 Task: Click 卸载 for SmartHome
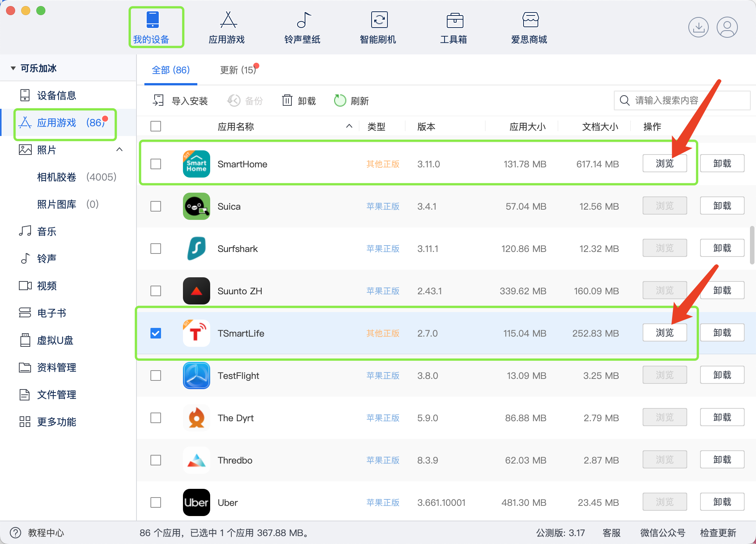coord(722,164)
